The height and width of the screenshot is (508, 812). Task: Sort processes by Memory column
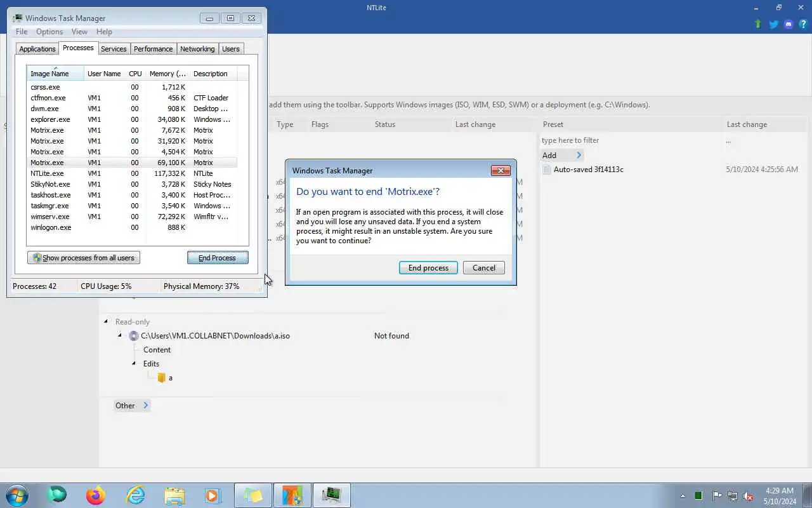click(167, 74)
